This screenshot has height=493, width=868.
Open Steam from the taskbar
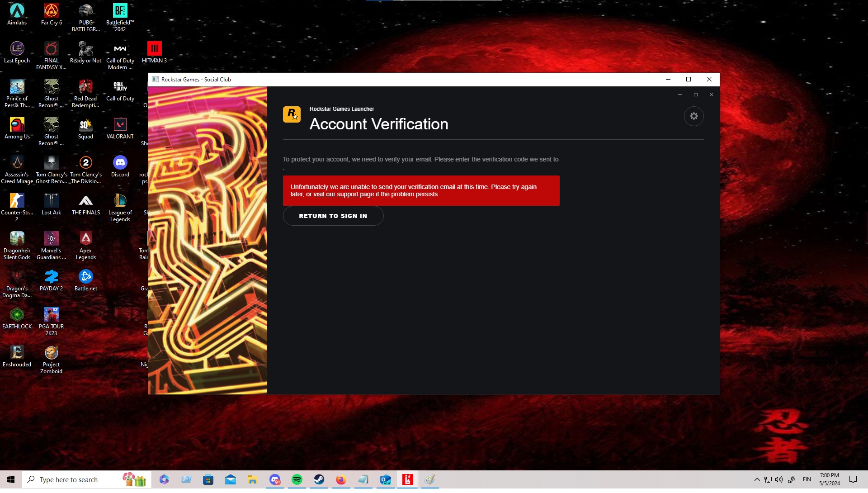(x=319, y=479)
